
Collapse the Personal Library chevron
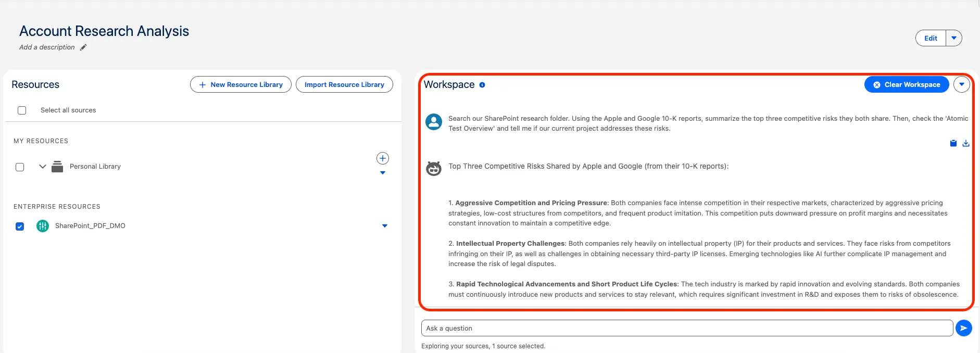pos(43,167)
